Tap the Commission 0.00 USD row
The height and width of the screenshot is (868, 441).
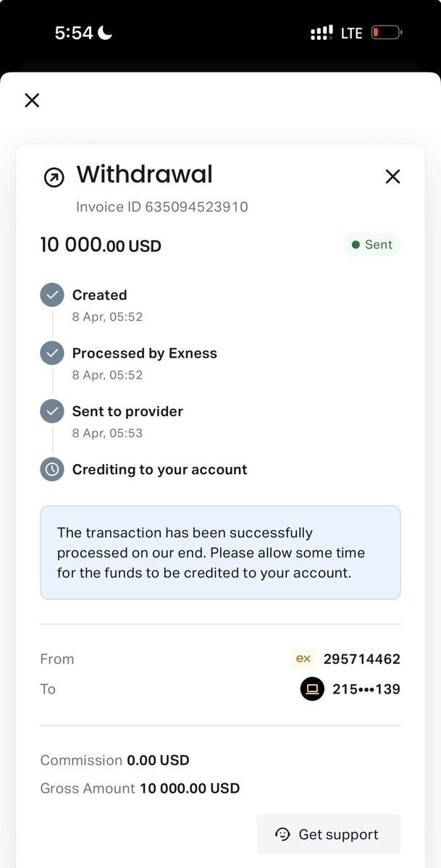[114, 760]
